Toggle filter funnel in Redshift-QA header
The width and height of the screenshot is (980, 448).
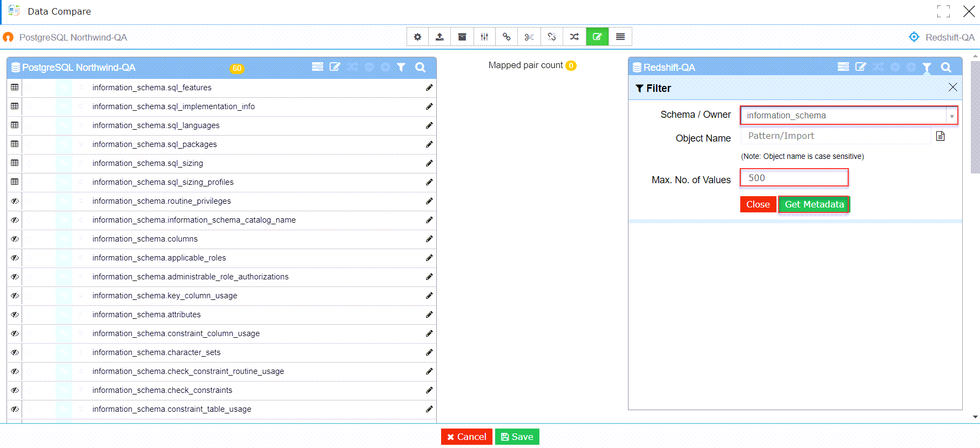point(927,68)
